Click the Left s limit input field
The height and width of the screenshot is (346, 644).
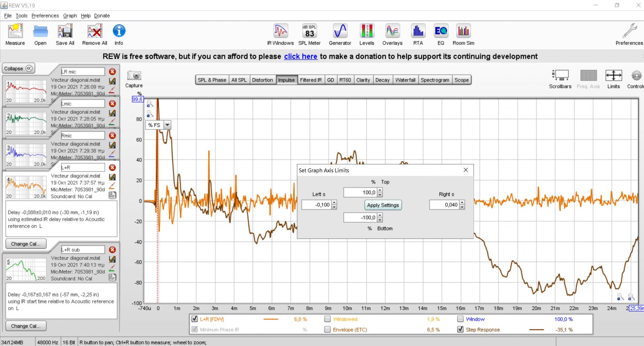click(316, 205)
